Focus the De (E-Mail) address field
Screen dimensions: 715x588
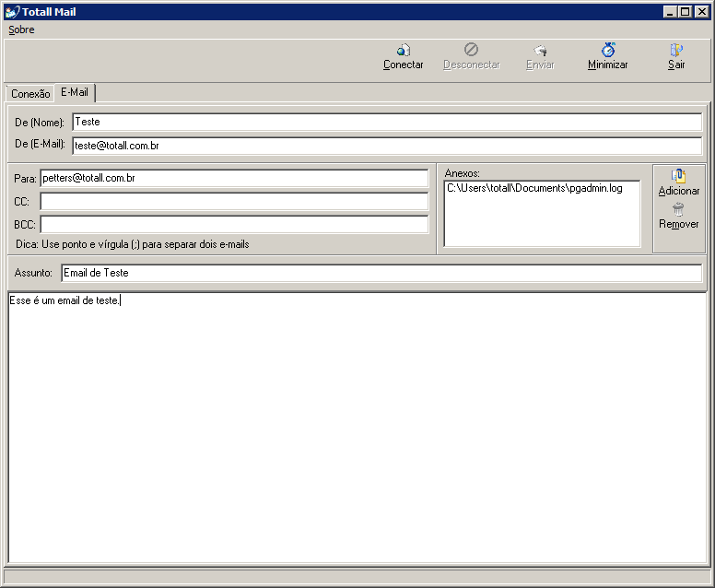click(x=387, y=146)
